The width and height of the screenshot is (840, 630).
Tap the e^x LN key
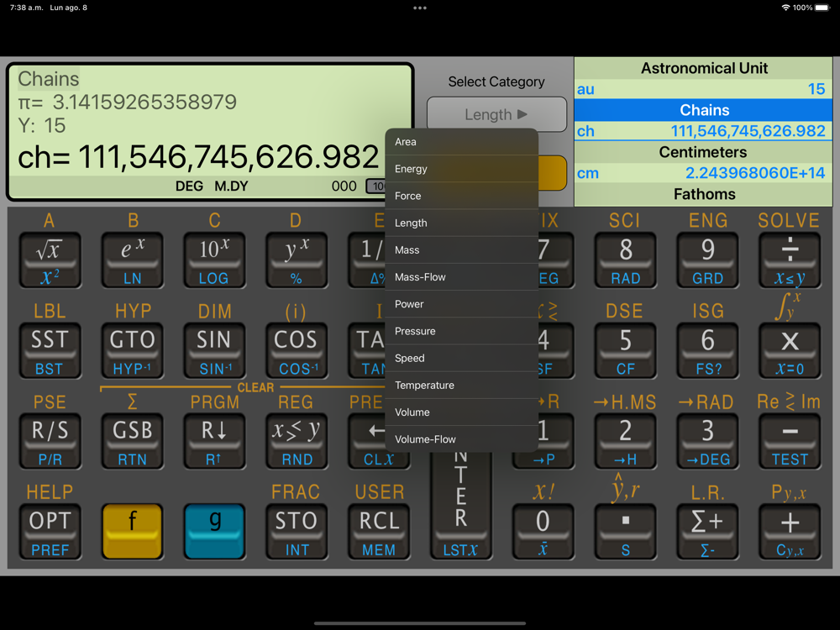[133, 260]
